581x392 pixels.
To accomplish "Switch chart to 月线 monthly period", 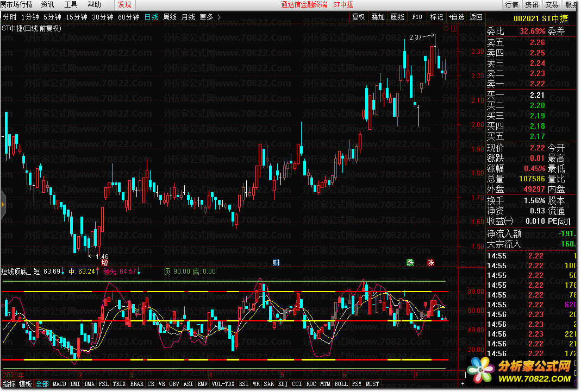I will pyautogui.click(x=188, y=17).
